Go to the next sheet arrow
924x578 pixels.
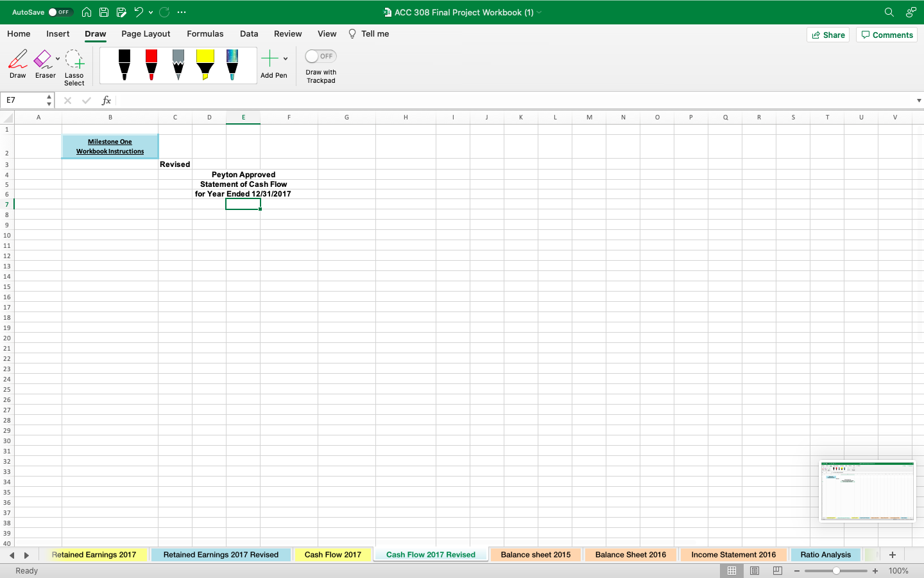tap(26, 555)
